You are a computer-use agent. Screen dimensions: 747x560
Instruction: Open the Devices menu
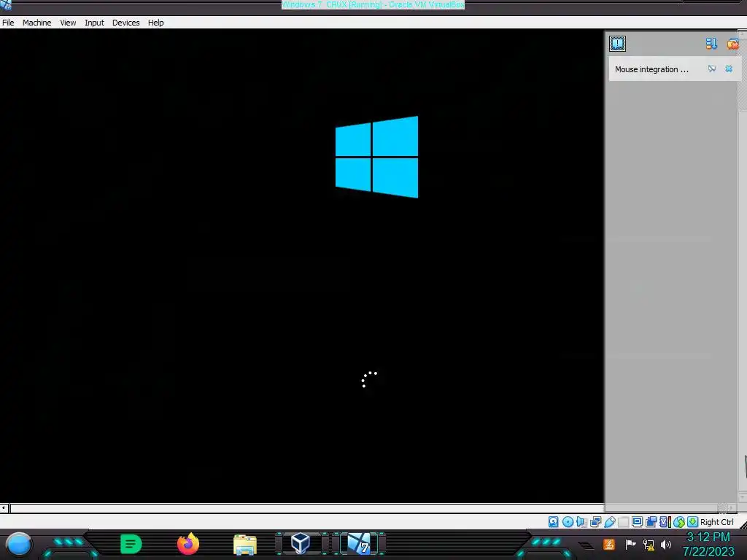pos(125,23)
